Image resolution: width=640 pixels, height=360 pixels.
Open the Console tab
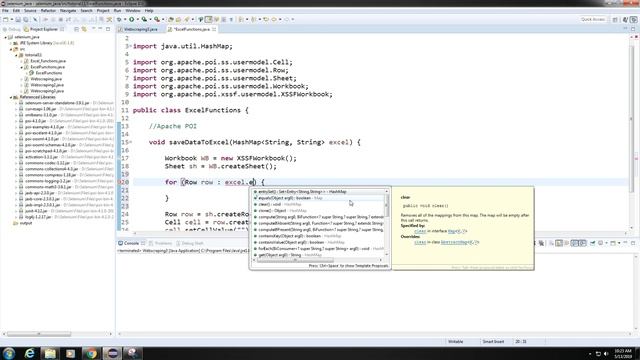[x=131, y=243]
